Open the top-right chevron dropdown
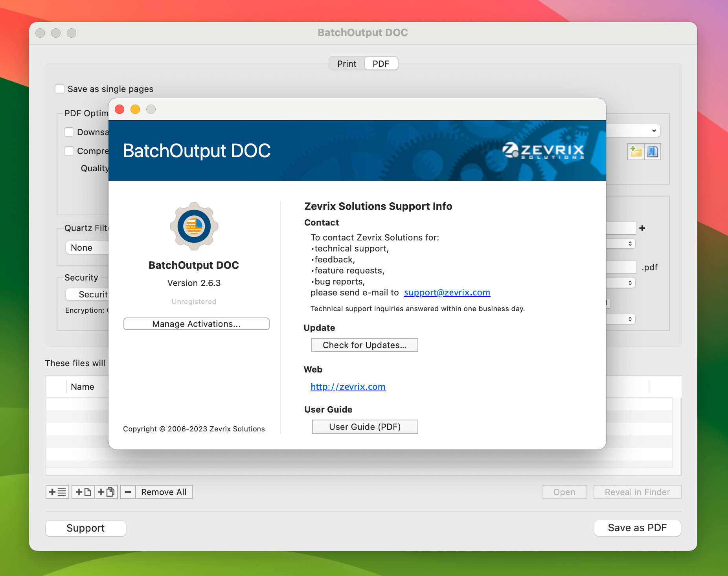728x576 pixels. click(654, 130)
